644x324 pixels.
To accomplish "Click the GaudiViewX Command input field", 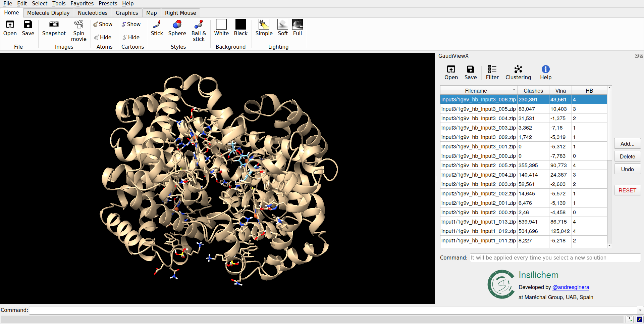I will pos(555,258).
